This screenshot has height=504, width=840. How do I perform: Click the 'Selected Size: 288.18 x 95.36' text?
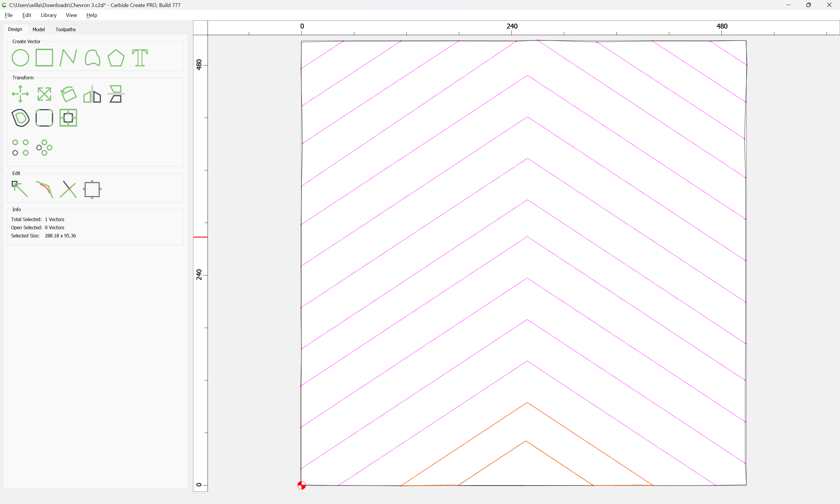(x=43, y=236)
